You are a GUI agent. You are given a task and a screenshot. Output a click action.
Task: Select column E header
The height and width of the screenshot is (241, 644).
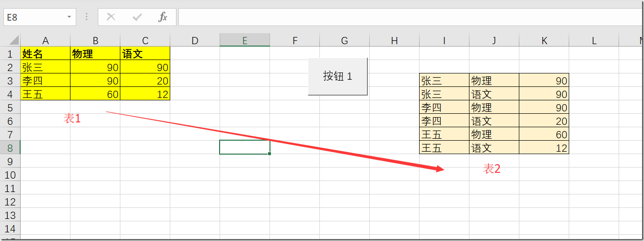tap(245, 40)
